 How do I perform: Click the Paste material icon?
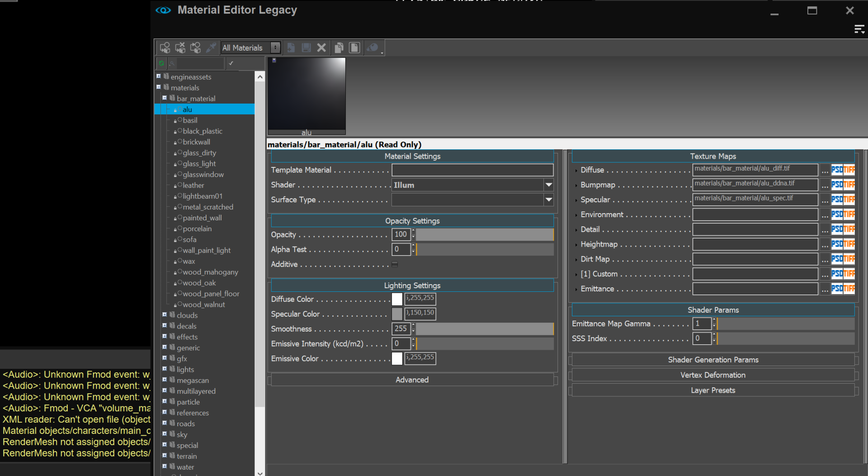[354, 48]
